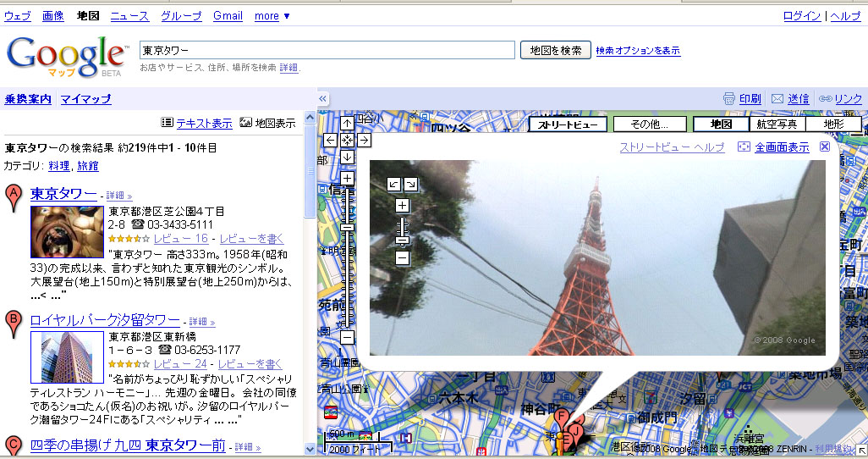Click the 地図を検索 search button

click(x=555, y=51)
